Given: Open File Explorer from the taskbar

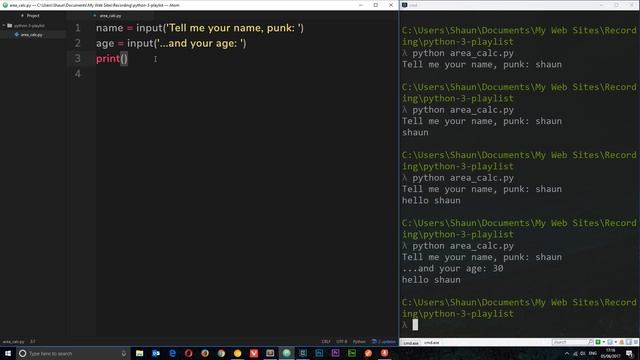Looking at the screenshot, I should click(140, 353).
